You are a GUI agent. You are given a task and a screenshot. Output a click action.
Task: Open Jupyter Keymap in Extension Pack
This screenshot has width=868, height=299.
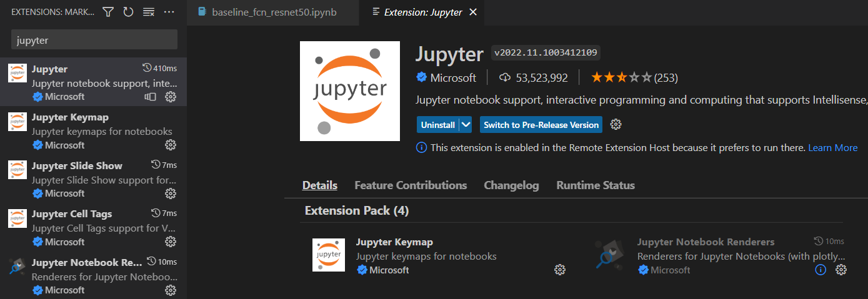[x=394, y=242]
